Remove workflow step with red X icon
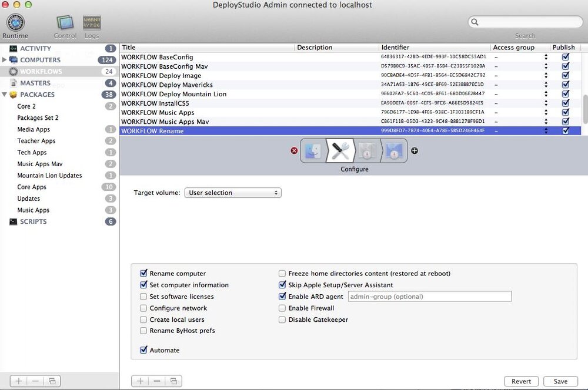This screenshot has width=588, height=390. pyautogui.click(x=295, y=150)
